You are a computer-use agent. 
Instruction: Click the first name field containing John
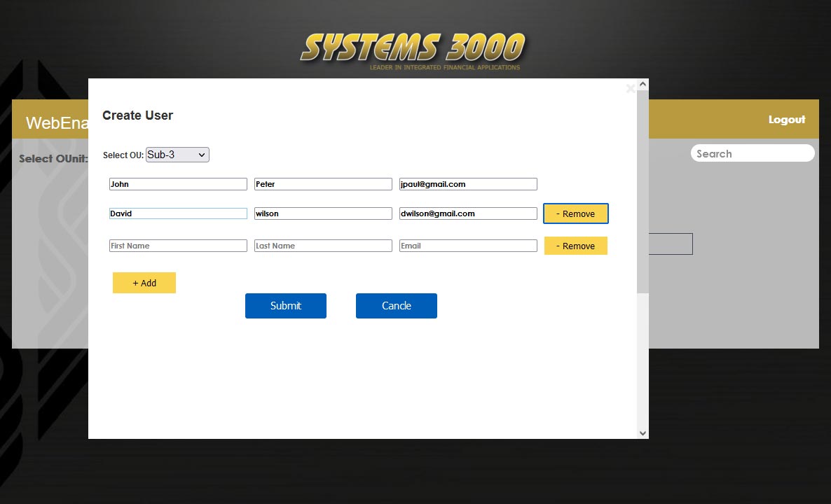pyautogui.click(x=178, y=184)
